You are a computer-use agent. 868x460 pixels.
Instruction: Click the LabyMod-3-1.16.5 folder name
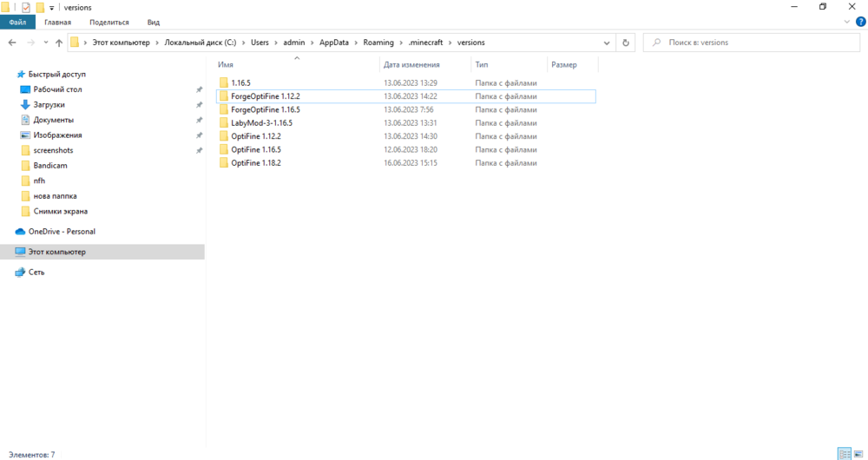pyautogui.click(x=262, y=123)
